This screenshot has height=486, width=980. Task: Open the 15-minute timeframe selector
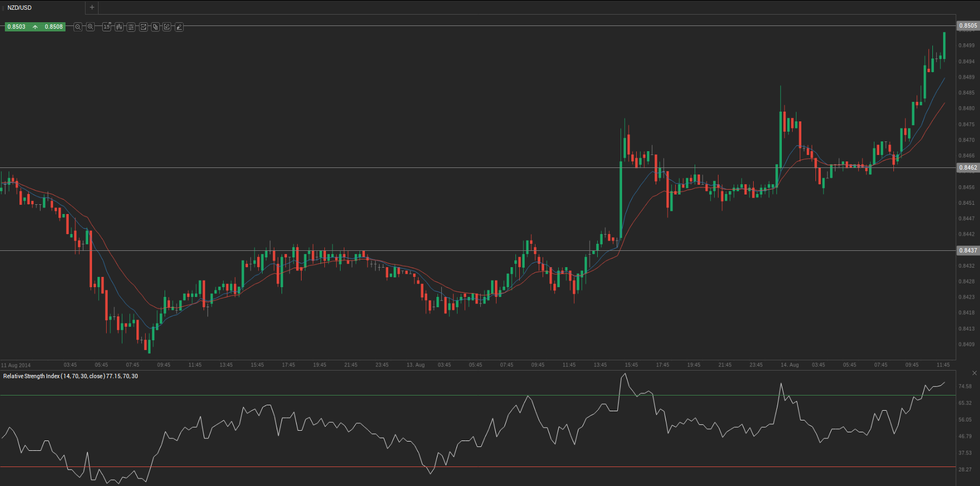click(x=107, y=27)
